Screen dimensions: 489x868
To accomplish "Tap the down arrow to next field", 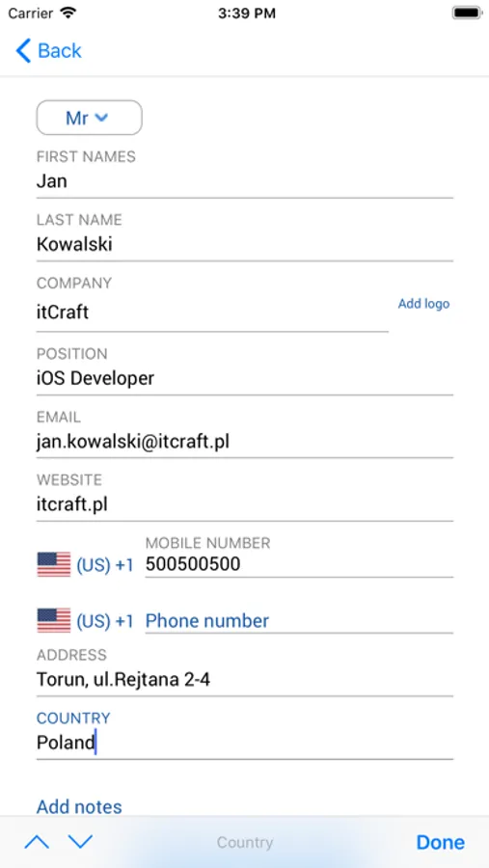I will [x=80, y=842].
